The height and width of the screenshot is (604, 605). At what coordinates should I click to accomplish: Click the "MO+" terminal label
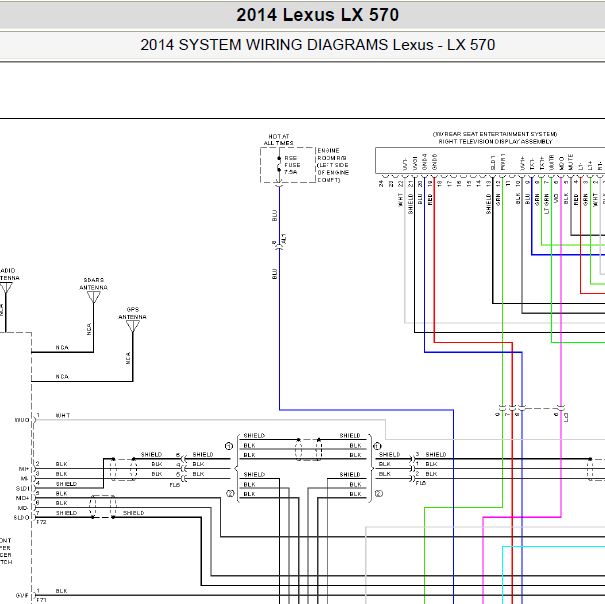coord(22,498)
